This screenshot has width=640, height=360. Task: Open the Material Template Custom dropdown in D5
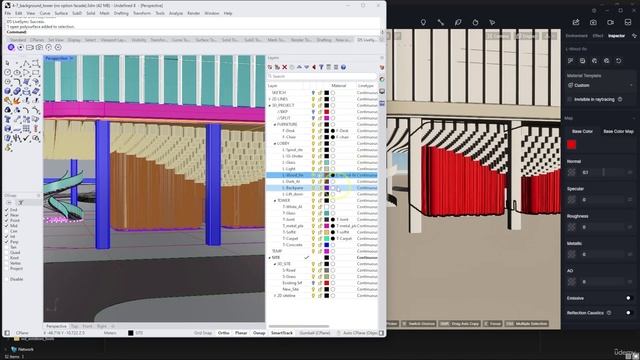click(x=600, y=85)
